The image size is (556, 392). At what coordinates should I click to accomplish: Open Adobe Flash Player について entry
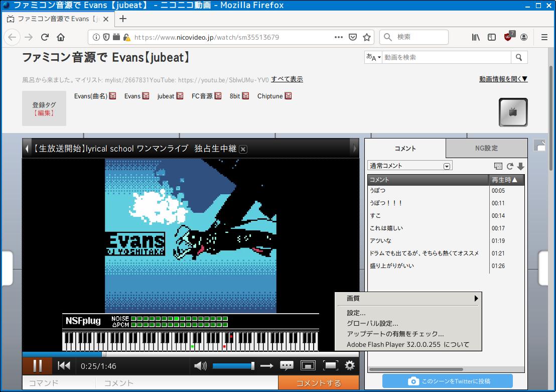pyautogui.click(x=408, y=344)
